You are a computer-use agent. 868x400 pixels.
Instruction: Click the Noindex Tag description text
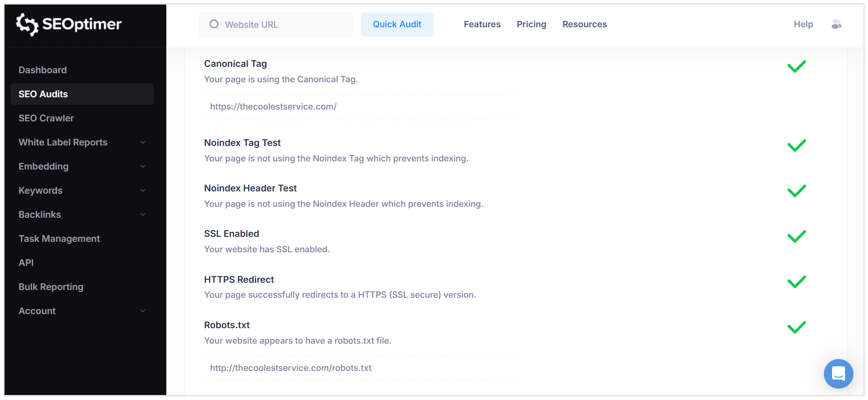click(336, 158)
